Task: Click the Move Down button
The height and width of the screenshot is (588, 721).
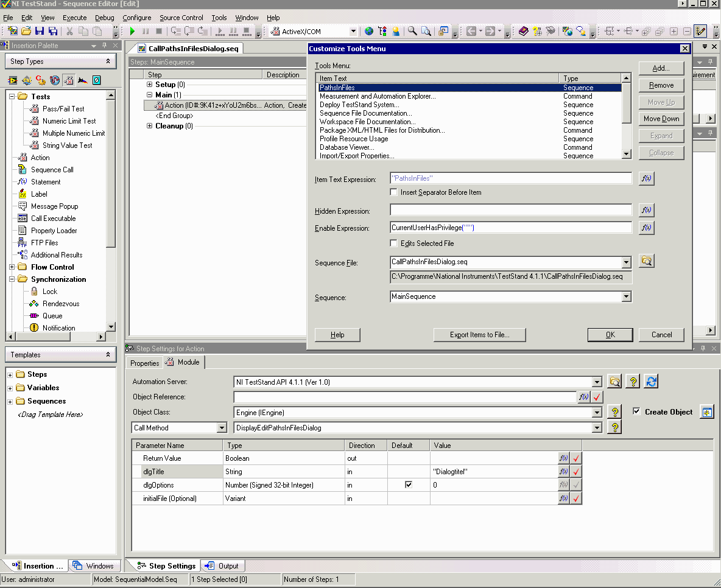Action: point(661,119)
